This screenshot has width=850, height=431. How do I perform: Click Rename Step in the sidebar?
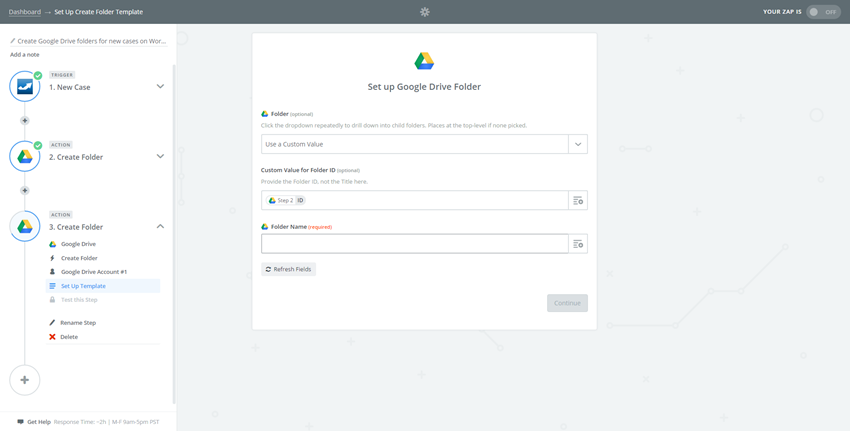coord(78,323)
